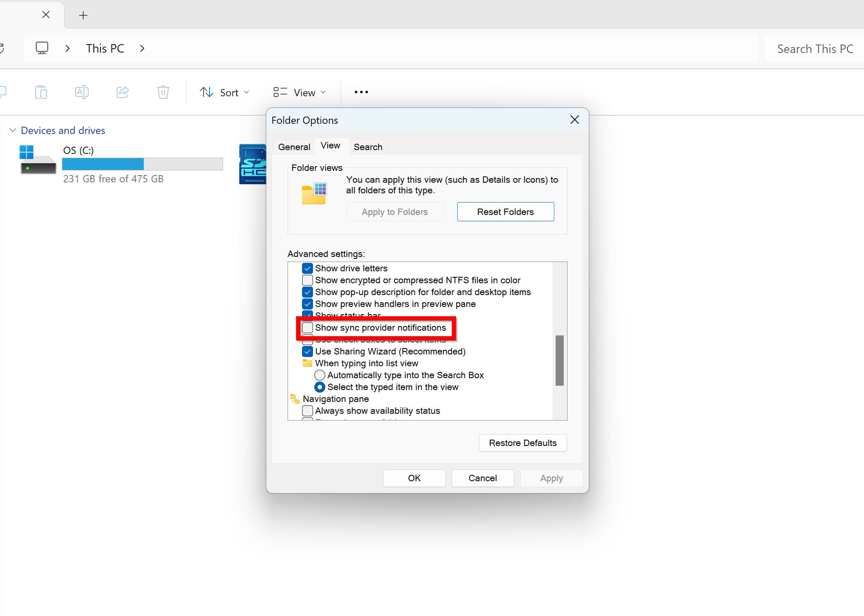This screenshot has height=616, width=864.
Task: Click the Reset Folders button
Action: pos(505,212)
